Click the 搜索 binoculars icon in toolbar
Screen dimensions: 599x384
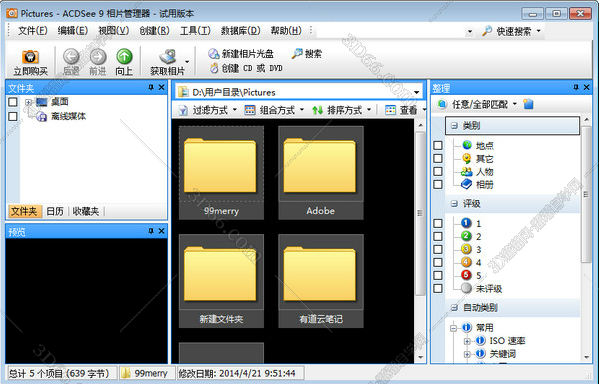tap(297, 53)
